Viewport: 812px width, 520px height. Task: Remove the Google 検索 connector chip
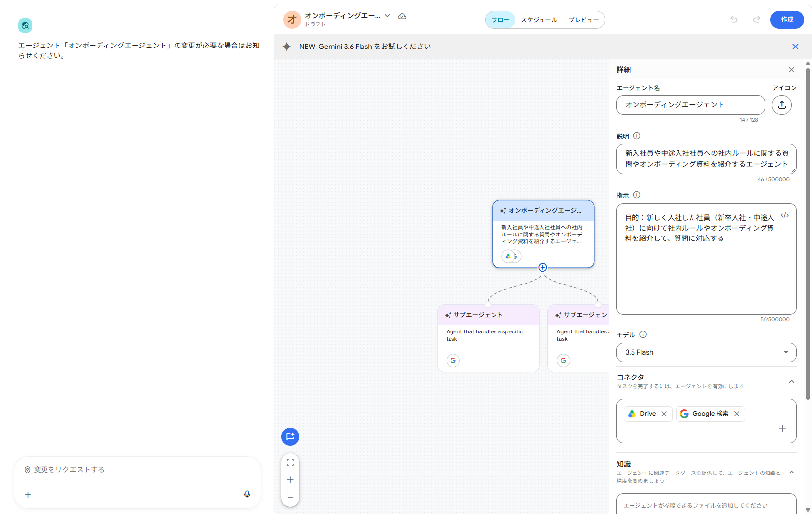(x=737, y=414)
